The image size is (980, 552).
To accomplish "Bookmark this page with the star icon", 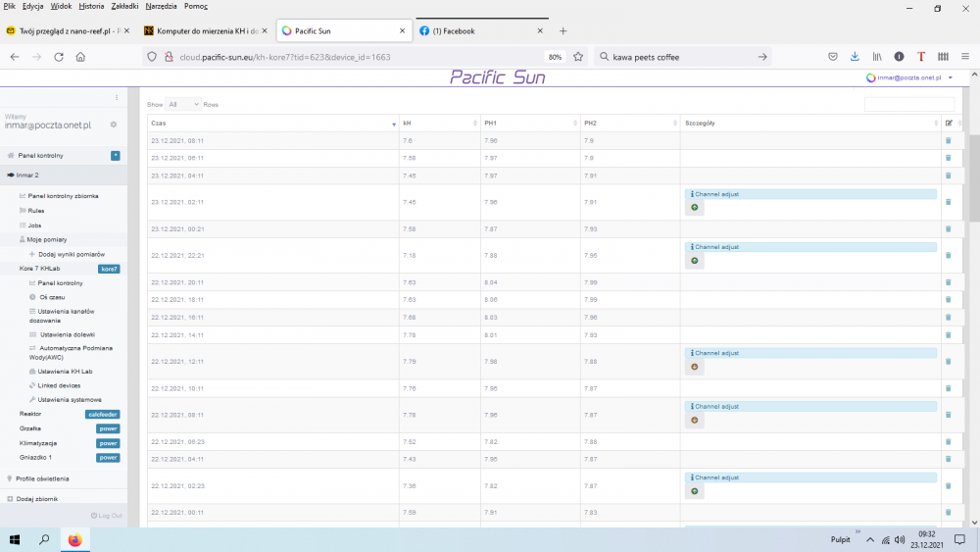I will tap(578, 57).
